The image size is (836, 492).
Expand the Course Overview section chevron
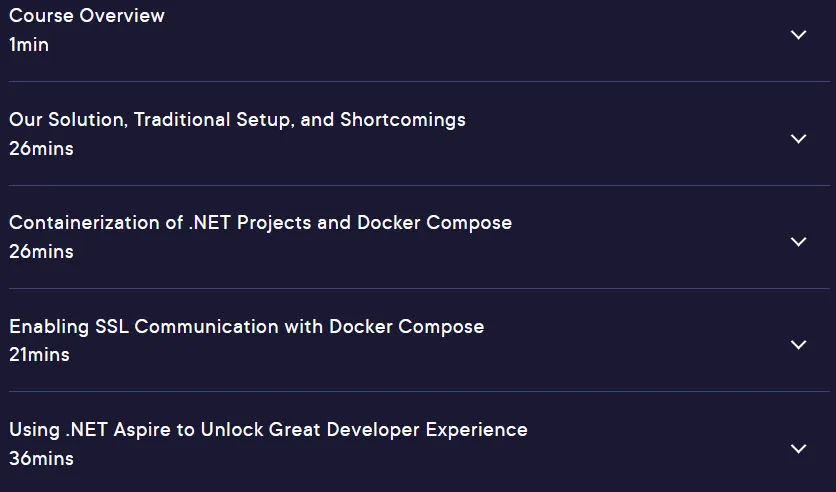(798, 35)
